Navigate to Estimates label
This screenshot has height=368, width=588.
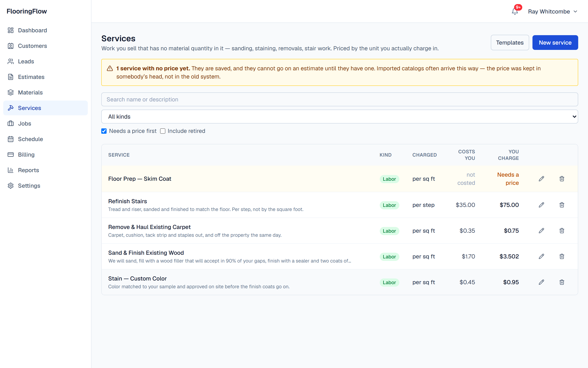pos(31,77)
